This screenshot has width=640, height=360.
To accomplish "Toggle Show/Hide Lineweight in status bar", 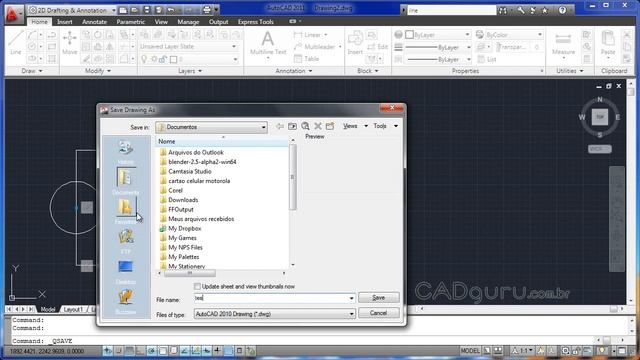I will [217, 351].
